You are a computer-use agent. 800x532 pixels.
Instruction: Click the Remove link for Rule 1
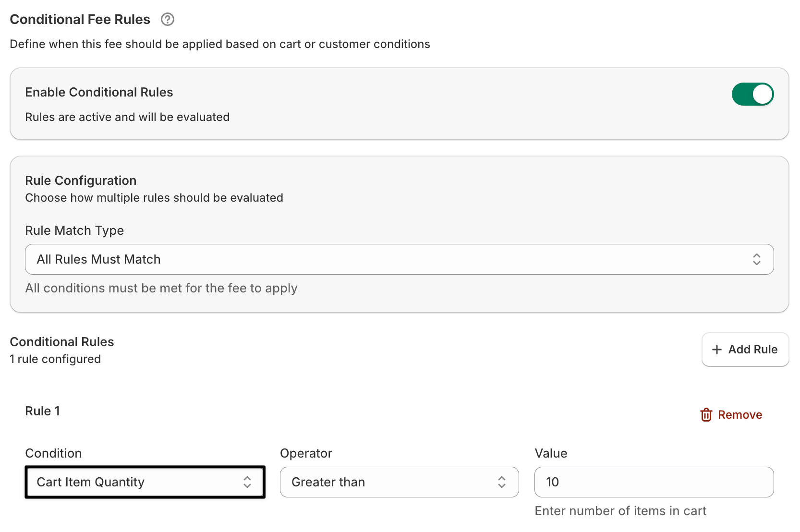coord(739,415)
